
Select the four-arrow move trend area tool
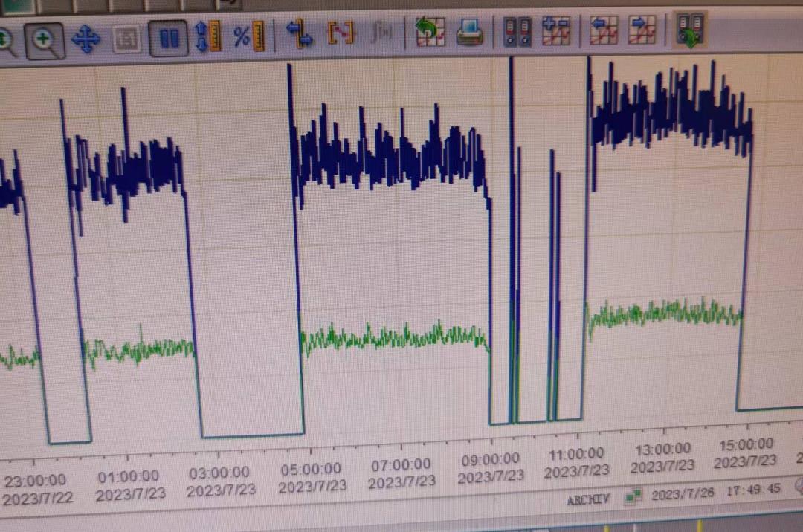[86, 39]
